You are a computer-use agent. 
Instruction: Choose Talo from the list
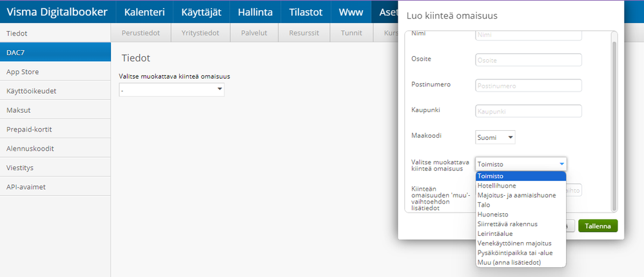pyautogui.click(x=521, y=204)
